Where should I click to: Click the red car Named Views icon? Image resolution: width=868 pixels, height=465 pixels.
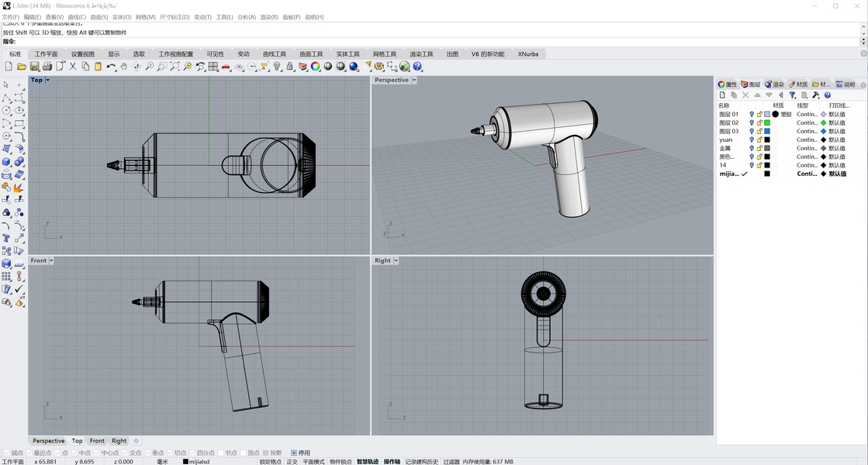[x=226, y=67]
